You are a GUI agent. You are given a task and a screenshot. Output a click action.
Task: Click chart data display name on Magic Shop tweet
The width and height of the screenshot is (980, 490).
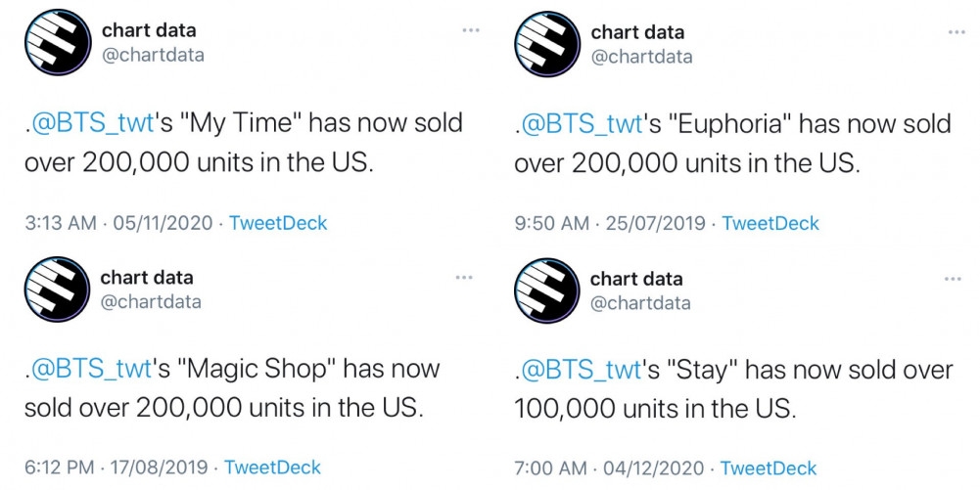coord(147,277)
